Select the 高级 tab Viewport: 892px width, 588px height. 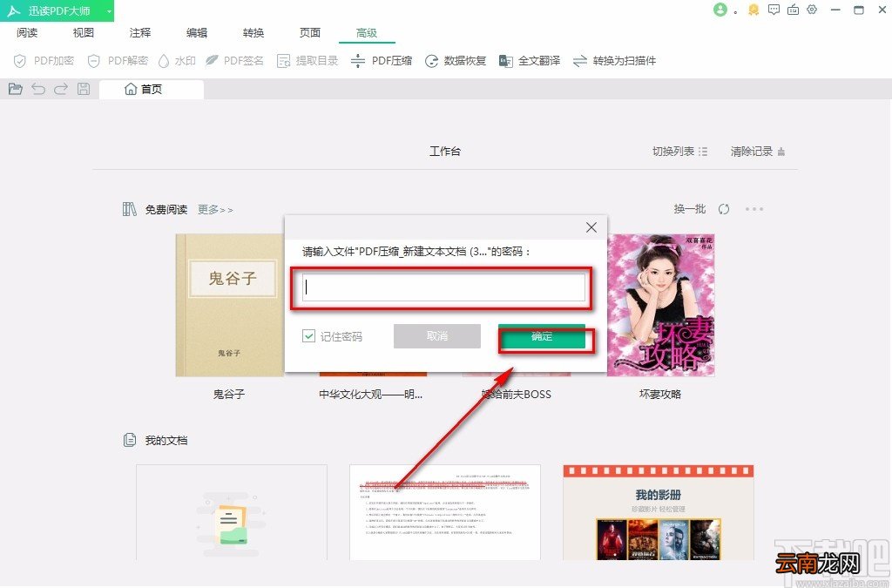point(367,33)
